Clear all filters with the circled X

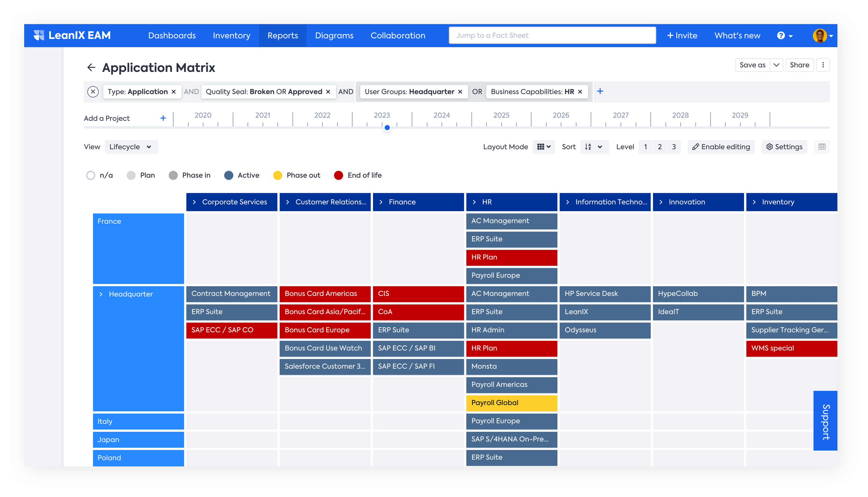(x=93, y=92)
